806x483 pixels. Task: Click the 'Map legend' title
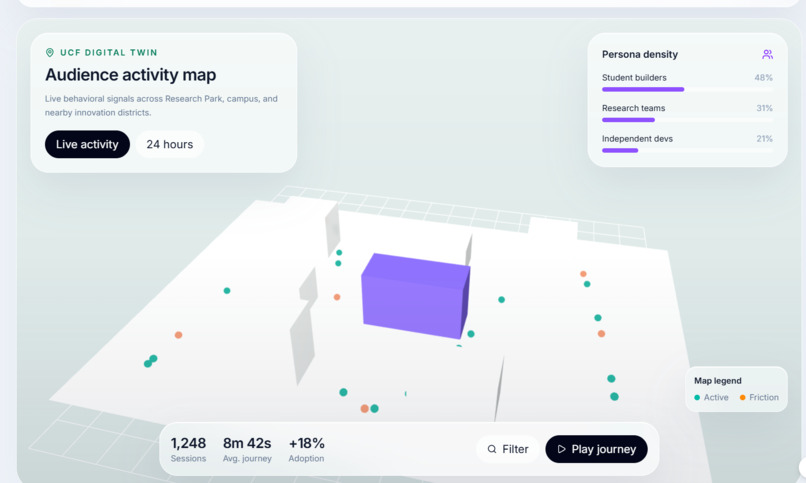click(718, 381)
